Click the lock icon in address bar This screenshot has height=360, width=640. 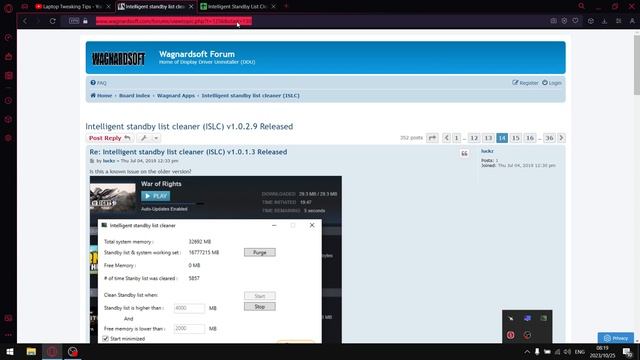click(85, 21)
